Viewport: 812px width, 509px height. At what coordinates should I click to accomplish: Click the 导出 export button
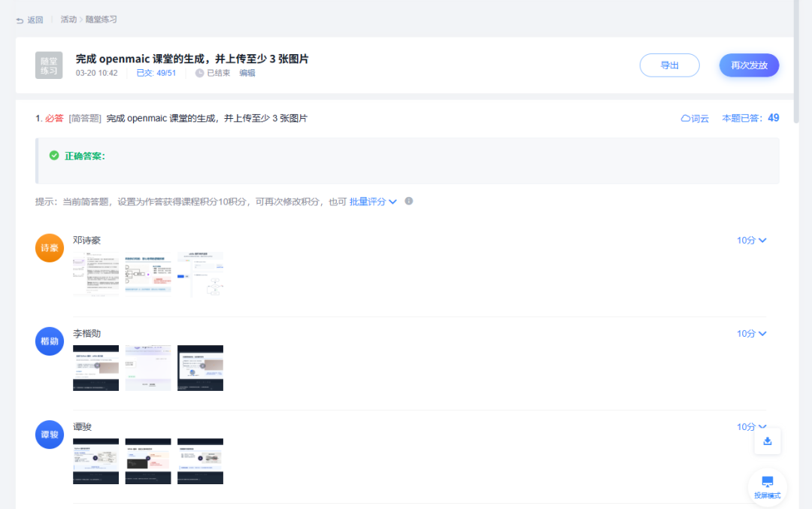tap(669, 65)
